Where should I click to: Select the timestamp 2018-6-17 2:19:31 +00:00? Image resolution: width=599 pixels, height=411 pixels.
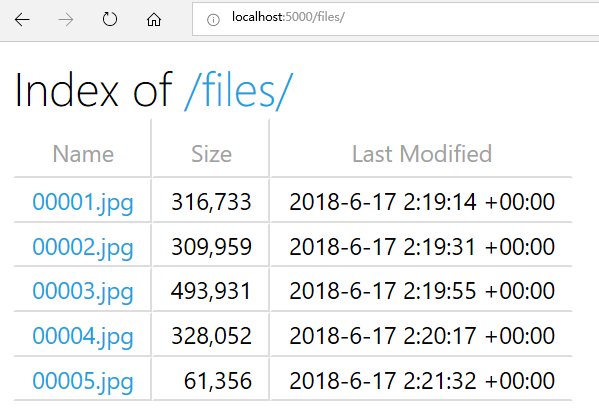pyautogui.click(x=422, y=246)
